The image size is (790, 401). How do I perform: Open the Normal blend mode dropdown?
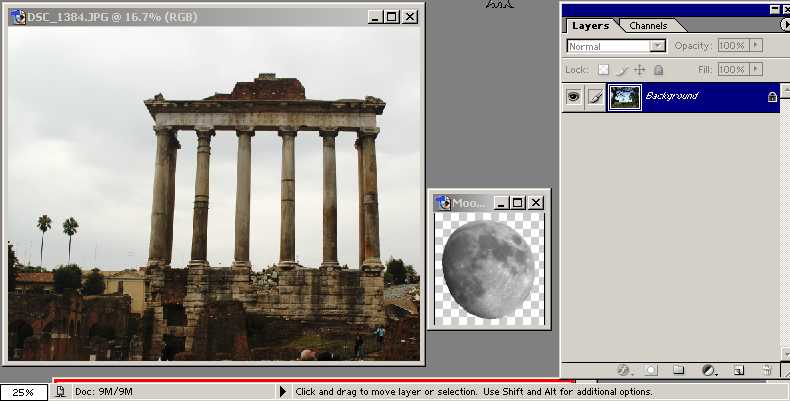coord(616,46)
